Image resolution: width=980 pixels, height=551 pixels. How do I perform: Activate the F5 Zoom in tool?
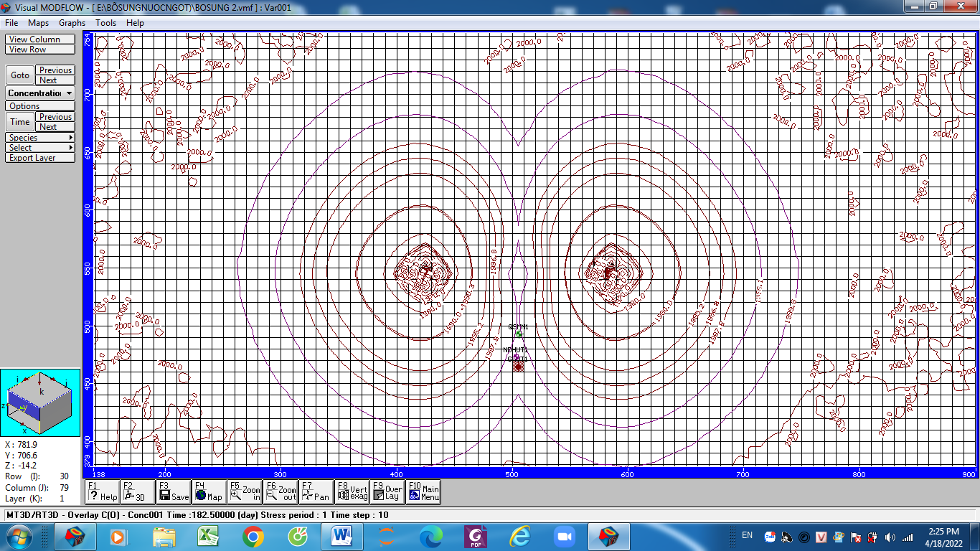pyautogui.click(x=245, y=491)
